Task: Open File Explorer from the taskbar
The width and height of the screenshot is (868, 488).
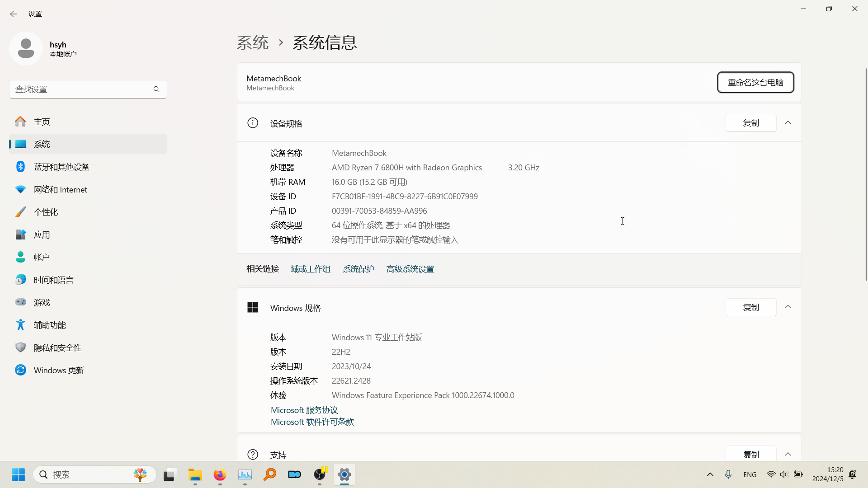Action: pos(195,474)
